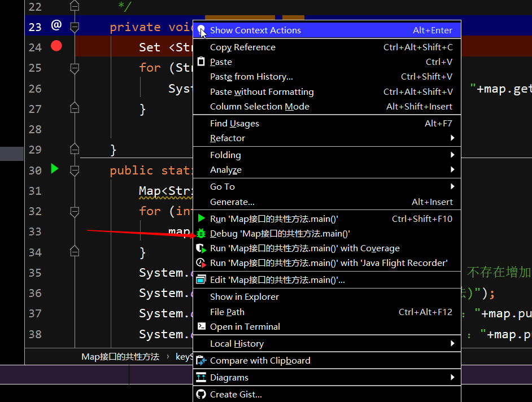Collapse the main method fold at line 30
The height and width of the screenshot is (402, 532).
tap(75, 171)
